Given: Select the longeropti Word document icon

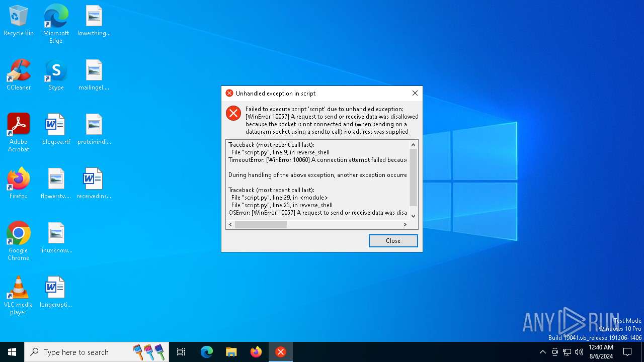Looking at the screenshot, I should point(56,293).
